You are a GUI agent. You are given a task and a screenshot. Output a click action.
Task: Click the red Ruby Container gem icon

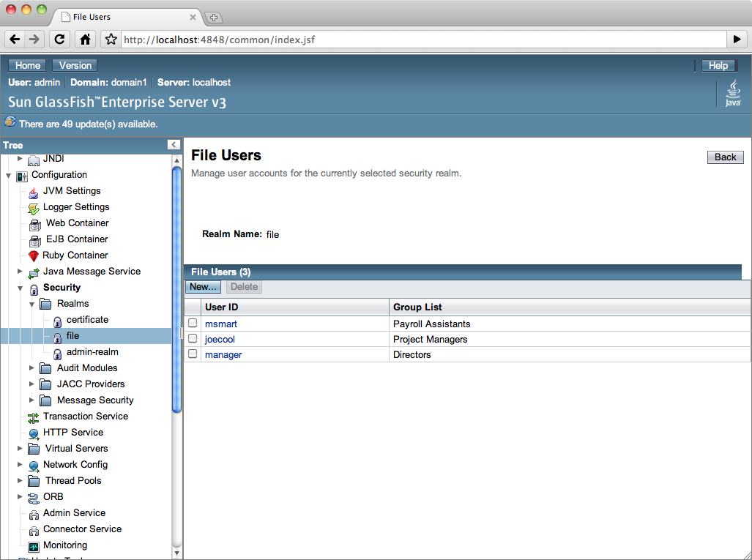[33, 256]
